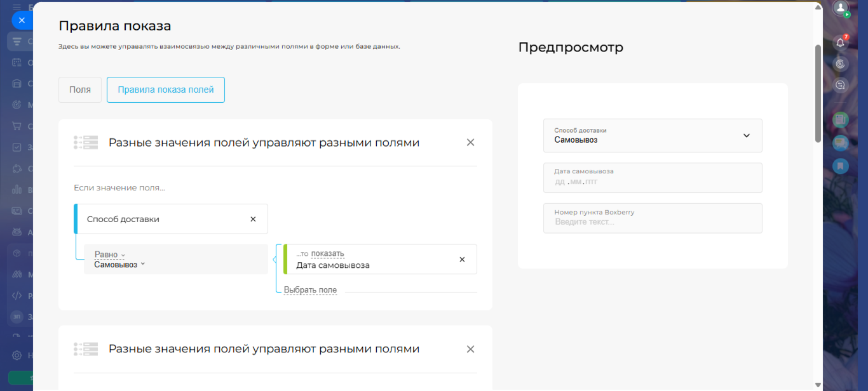Click the vertical scrollbar of the panel
The width and height of the screenshot is (868, 391).
coord(818,94)
